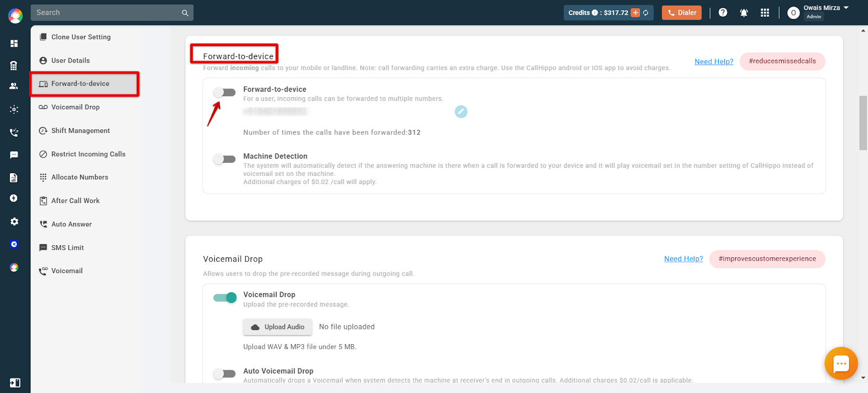Viewport: 868px width, 393px height.
Task: Click the #improvescustomerexperience tag
Action: (x=767, y=259)
